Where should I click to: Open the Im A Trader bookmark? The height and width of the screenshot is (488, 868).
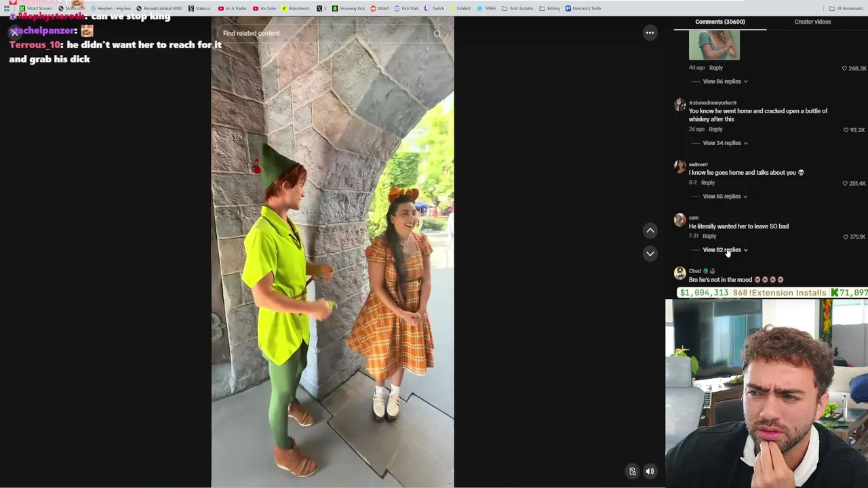coord(233,8)
